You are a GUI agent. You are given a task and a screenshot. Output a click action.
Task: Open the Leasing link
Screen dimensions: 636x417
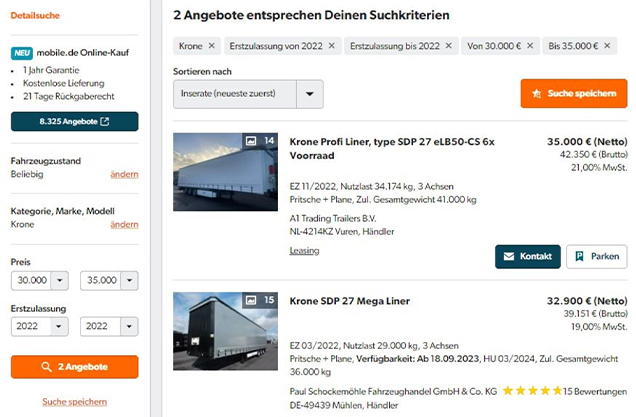point(304,251)
